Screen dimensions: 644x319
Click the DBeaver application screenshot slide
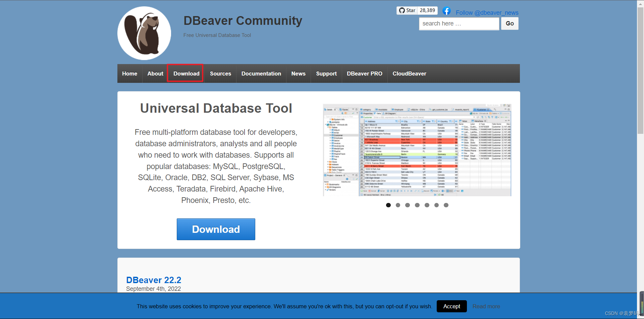pos(417,150)
